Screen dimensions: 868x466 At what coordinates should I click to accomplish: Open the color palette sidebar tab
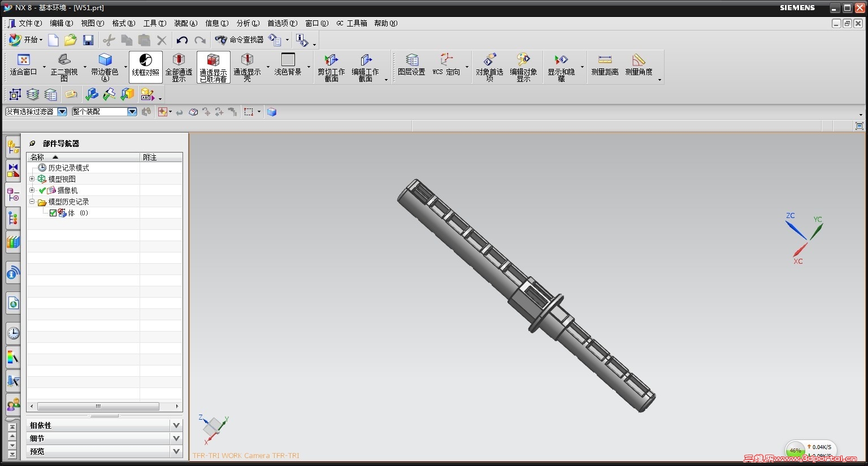13,357
